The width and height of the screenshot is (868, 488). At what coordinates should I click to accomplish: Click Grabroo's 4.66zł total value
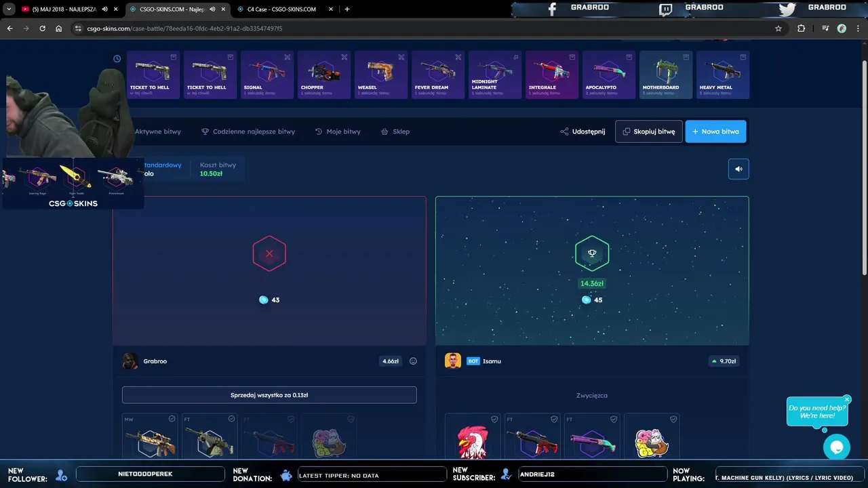[x=391, y=361]
